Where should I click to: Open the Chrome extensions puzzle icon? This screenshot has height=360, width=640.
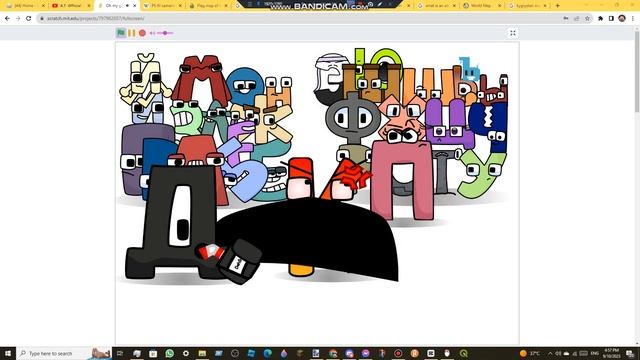pyautogui.click(x=600, y=18)
